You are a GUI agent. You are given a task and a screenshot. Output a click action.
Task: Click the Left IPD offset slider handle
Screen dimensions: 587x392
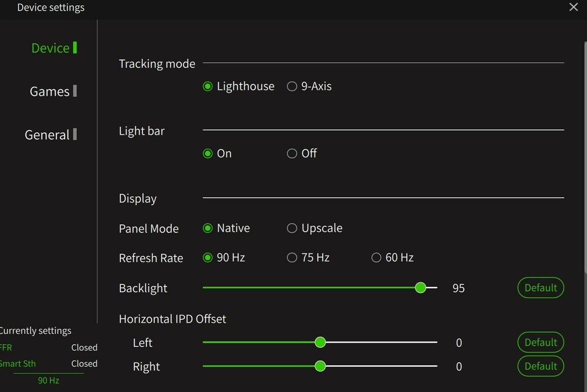coord(320,342)
